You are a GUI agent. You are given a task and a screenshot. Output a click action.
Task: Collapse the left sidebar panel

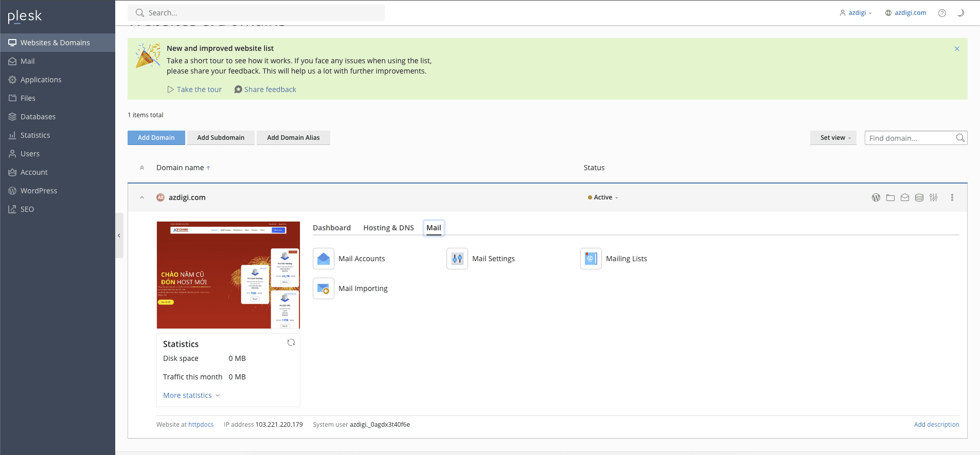tap(119, 235)
